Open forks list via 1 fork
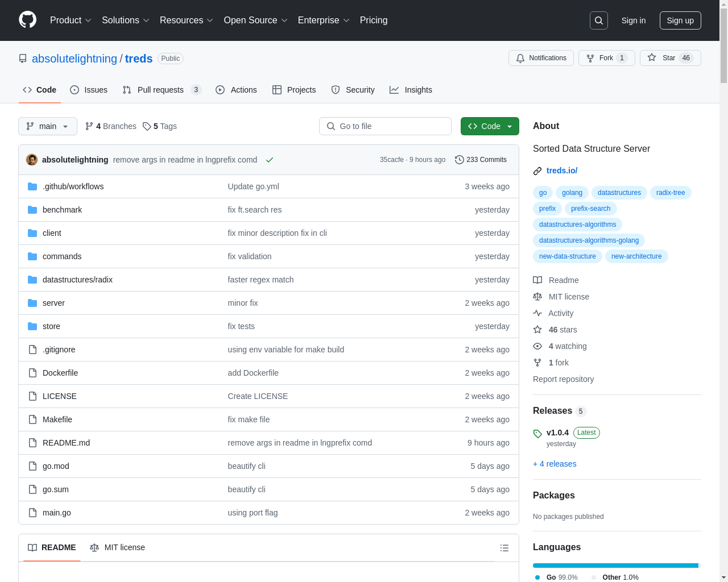This screenshot has height=582, width=728. [558, 363]
